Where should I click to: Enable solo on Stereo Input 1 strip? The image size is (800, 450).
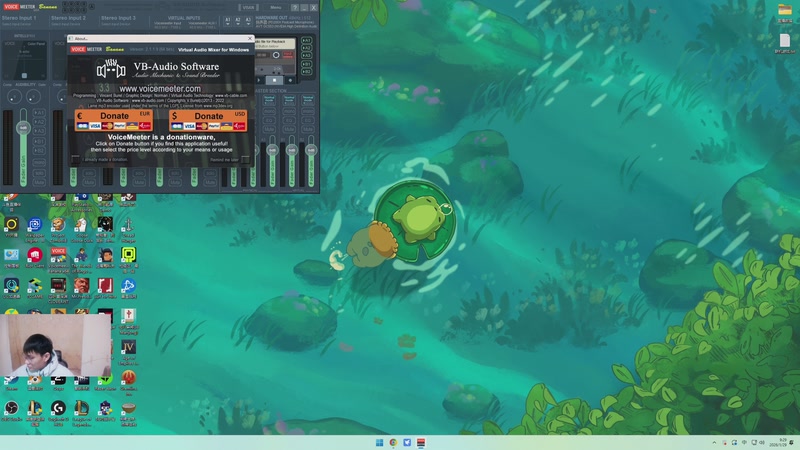click(39, 173)
